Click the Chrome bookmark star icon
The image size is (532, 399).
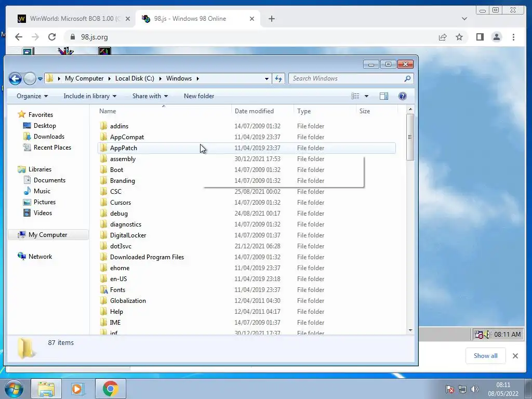tap(459, 37)
